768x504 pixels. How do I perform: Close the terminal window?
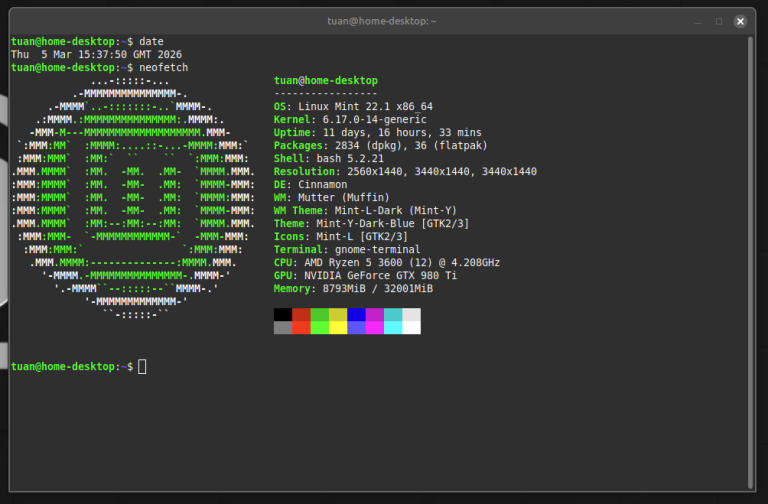(x=740, y=21)
